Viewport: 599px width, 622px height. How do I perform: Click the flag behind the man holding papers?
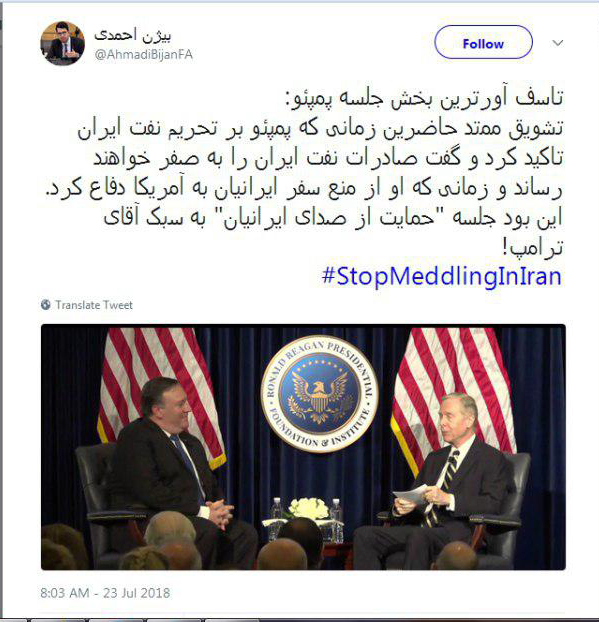[452, 391]
